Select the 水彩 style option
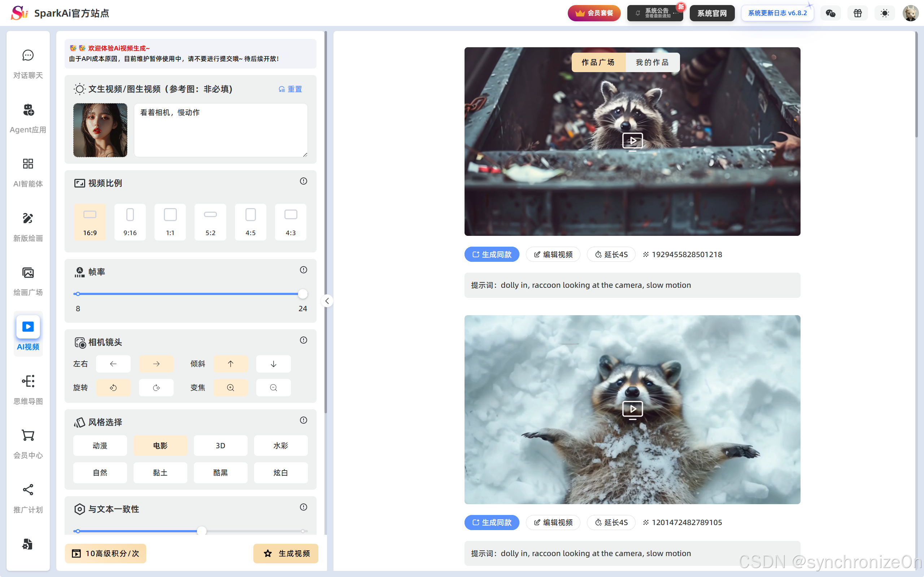 (x=281, y=445)
